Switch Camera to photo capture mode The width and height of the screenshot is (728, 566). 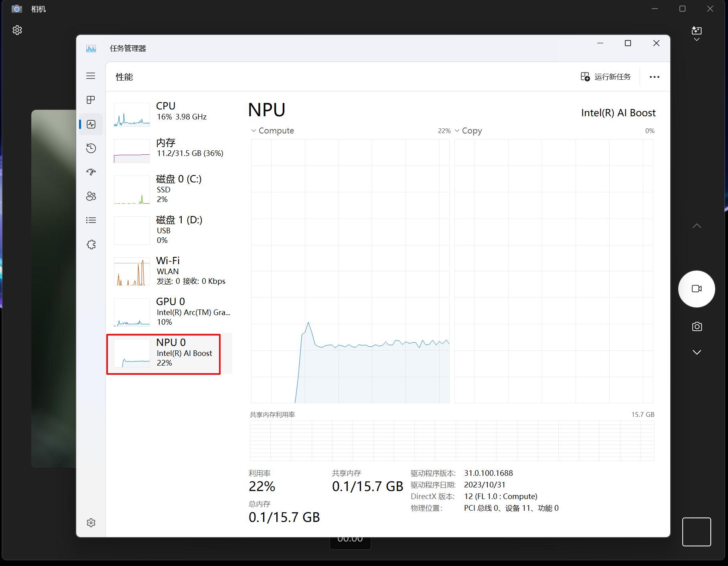coord(697,326)
